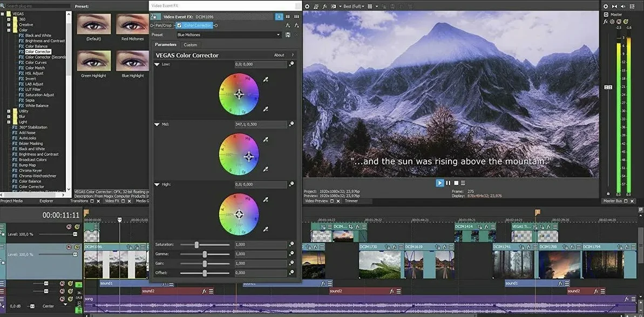Open the Explorer tab
The image size is (644, 317).
click(x=46, y=201)
